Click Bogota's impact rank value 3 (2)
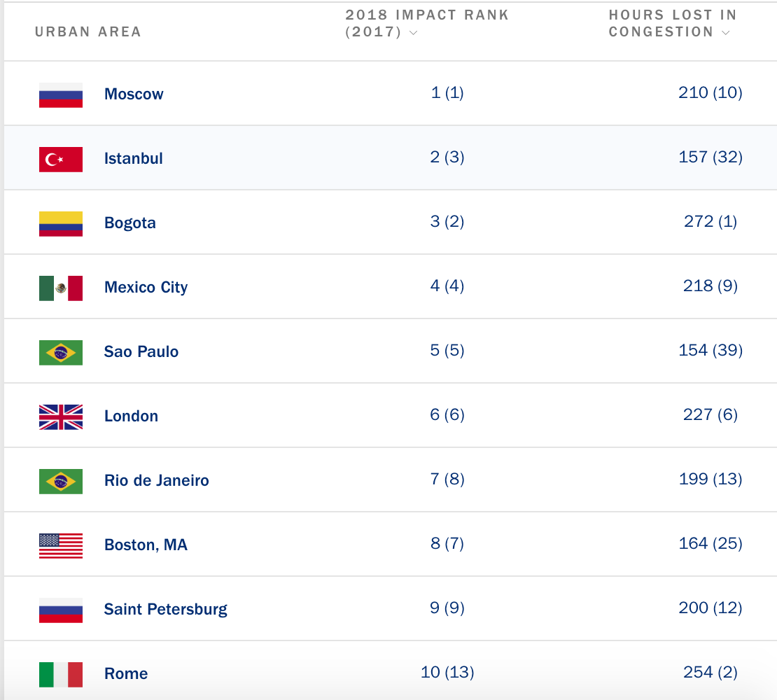This screenshot has height=700, width=777. (x=447, y=222)
